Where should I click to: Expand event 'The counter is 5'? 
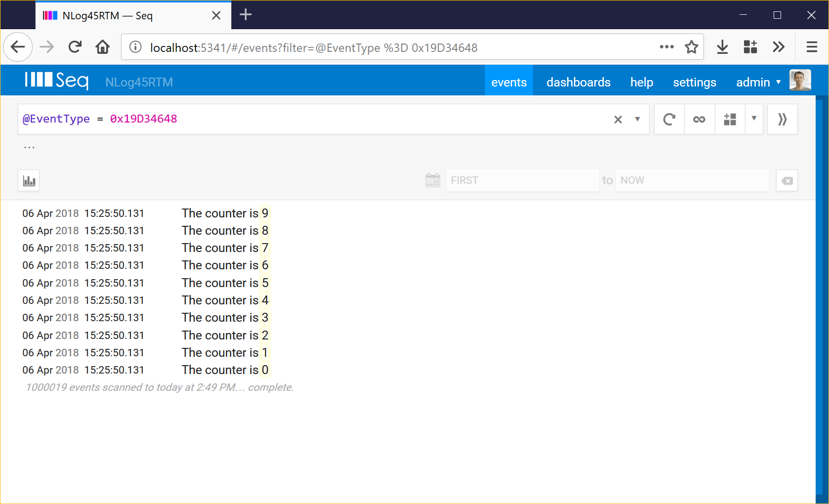pos(225,283)
